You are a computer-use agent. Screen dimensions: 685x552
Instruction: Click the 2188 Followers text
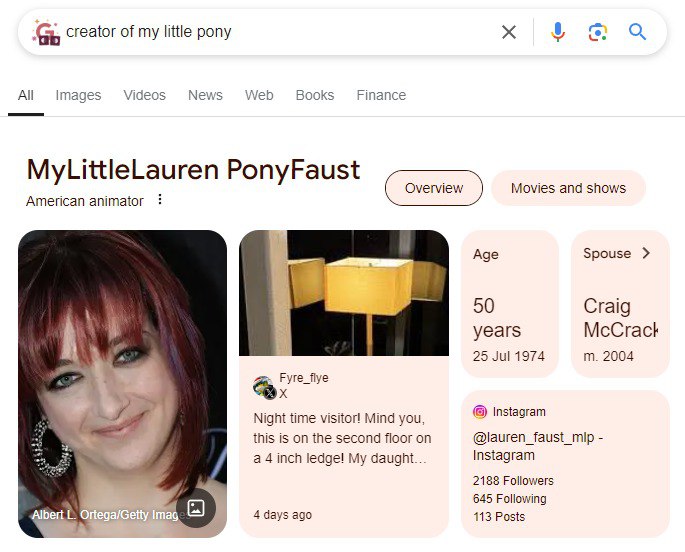pyautogui.click(x=513, y=481)
